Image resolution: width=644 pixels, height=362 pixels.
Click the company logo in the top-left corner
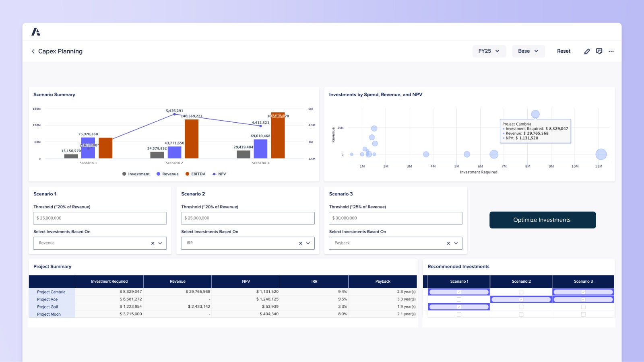coord(36,31)
